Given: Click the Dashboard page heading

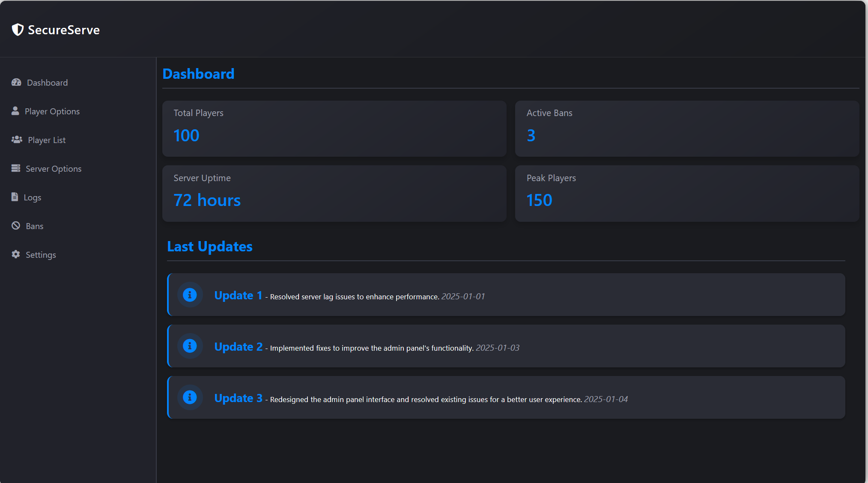Looking at the screenshot, I should pos(198,74).
